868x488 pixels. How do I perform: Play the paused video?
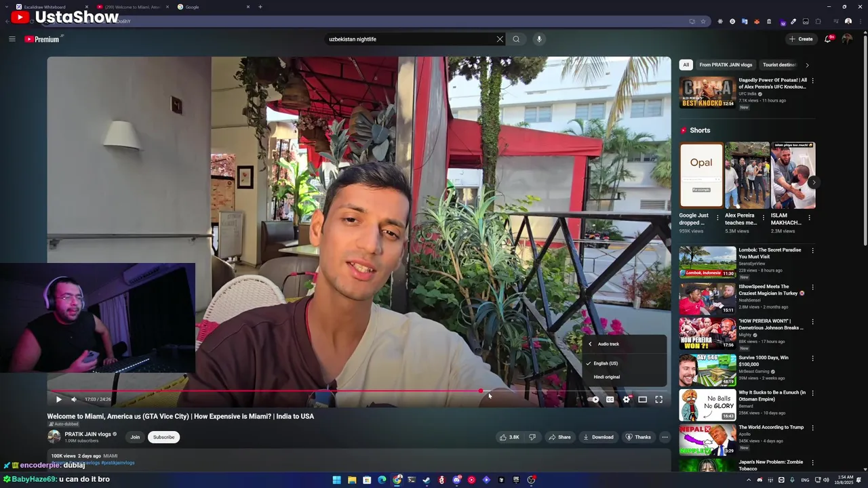[x=58, y=399]
